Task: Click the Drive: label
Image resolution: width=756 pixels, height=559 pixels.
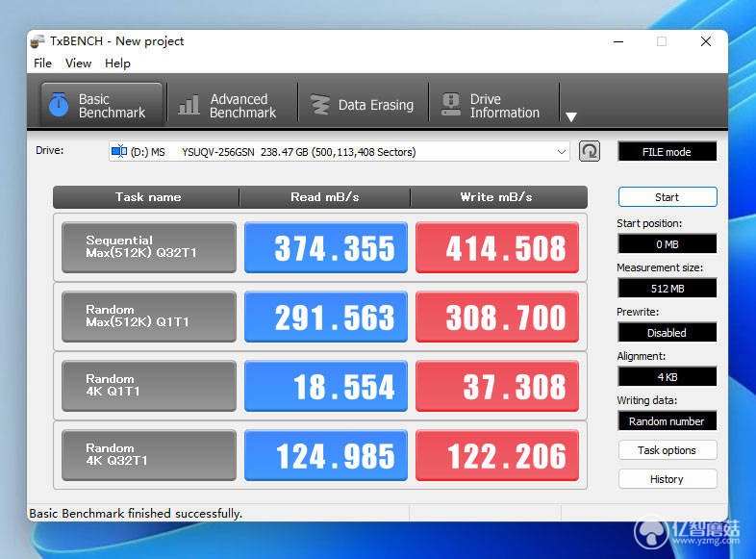Action: (x=50, y=150)
